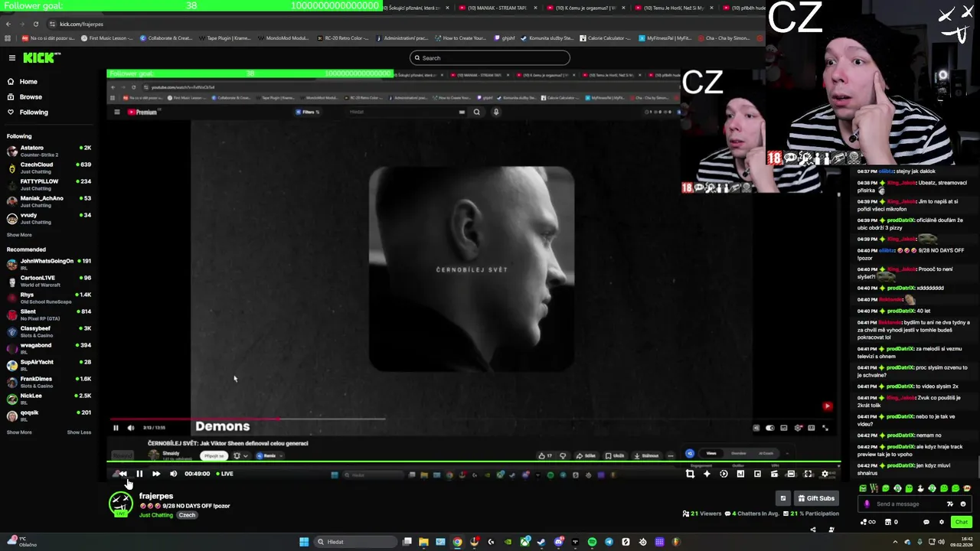Click the pop-out icon left of Gift Subs
This screenshot has width=980, height=551.
(x=782, y=498)
